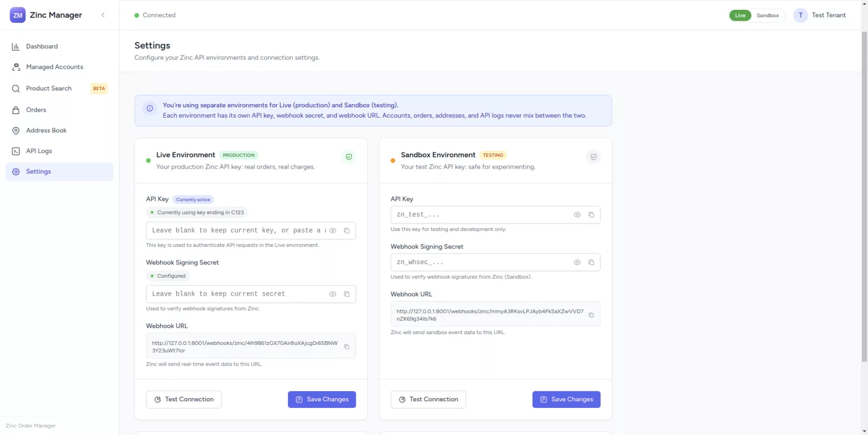
Task: Click the BETA badge
Action: (99, 88)
